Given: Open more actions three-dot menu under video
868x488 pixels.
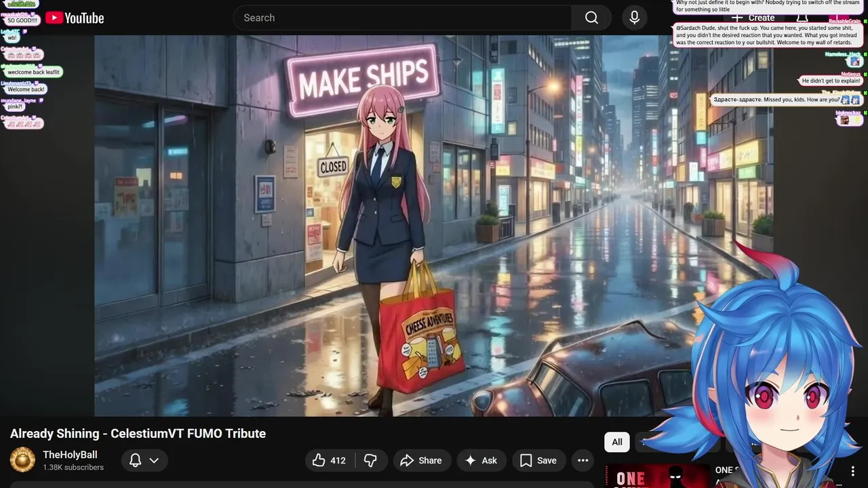Looking at the screenshot, I should (x=583, y=460).
